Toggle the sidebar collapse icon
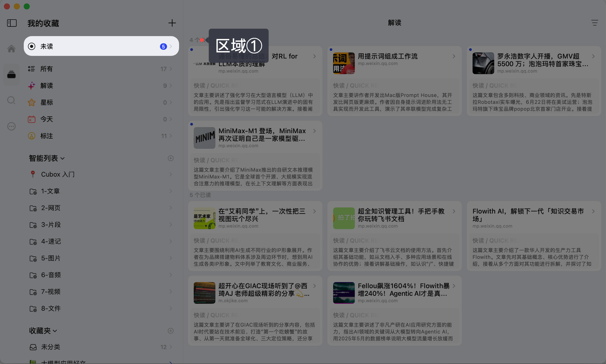606x364 pixels. [11, 23]
